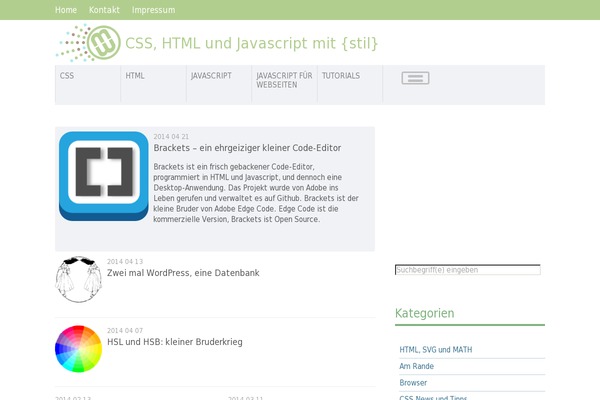Open the hamburger menu toggle button
This screenshot has width=600, height=400.
pyautogui.click(x=415, y=78)
